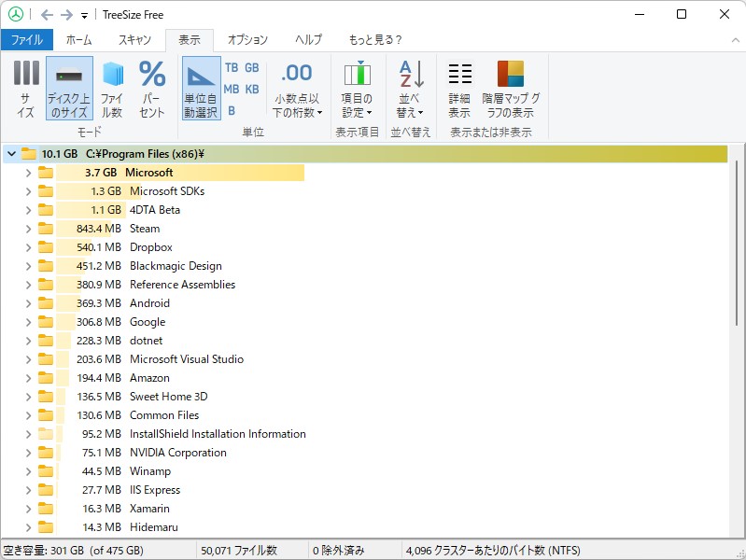
Task: Toggle 詳細表示 details view
Action: pos(459,89)
